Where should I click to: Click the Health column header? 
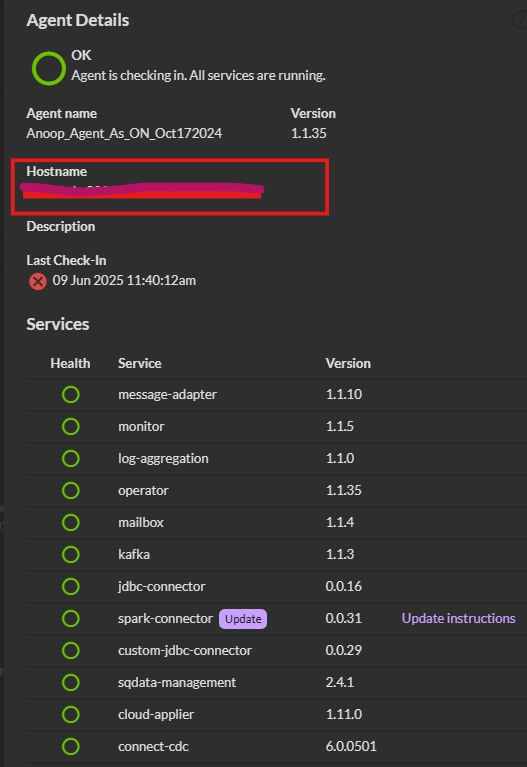[x=70, y=363]
